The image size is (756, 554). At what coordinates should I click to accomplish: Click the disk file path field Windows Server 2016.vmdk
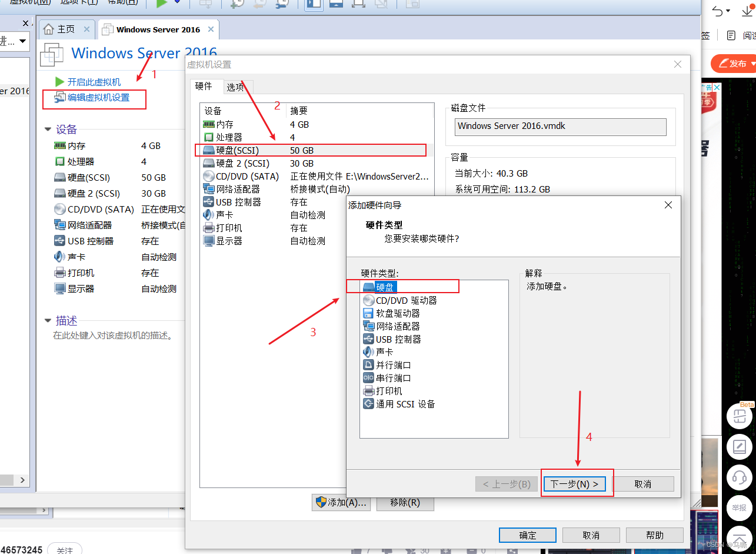(x=561, y=127)
